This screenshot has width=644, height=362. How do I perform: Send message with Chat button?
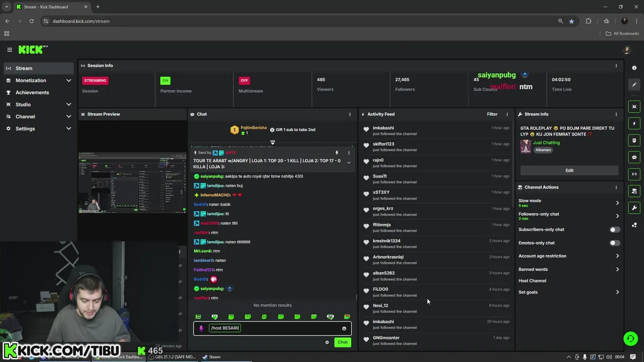(x=343, y=342)
